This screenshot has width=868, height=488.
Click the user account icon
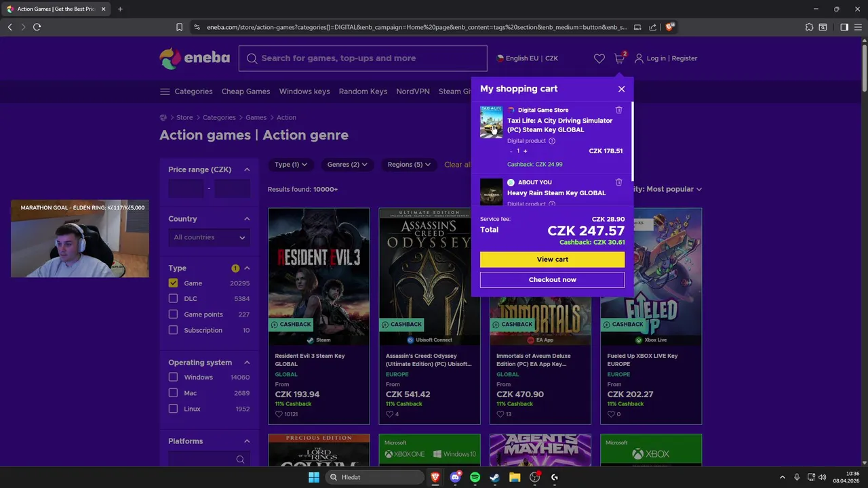point(639,58)
